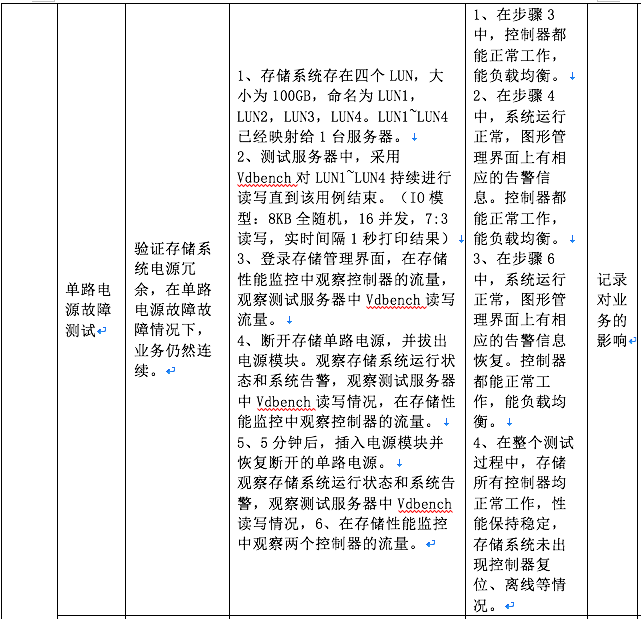Click the line '位、离线等情'
This screenshot has width=641, height=619.
point(520,585)
